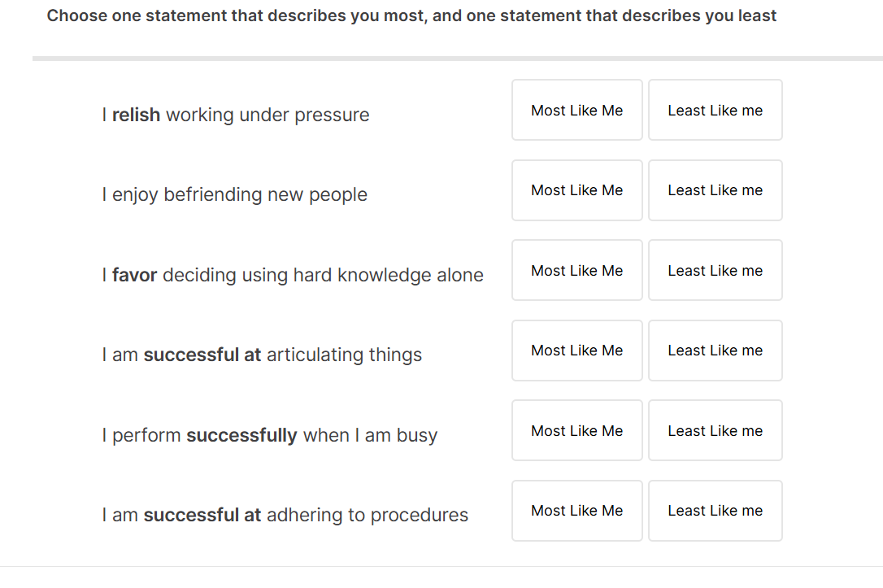Select Least Like Me for hard knowledge statement
Image resolution: width=883 pixels, height=588 pixels.
[715, 271]
